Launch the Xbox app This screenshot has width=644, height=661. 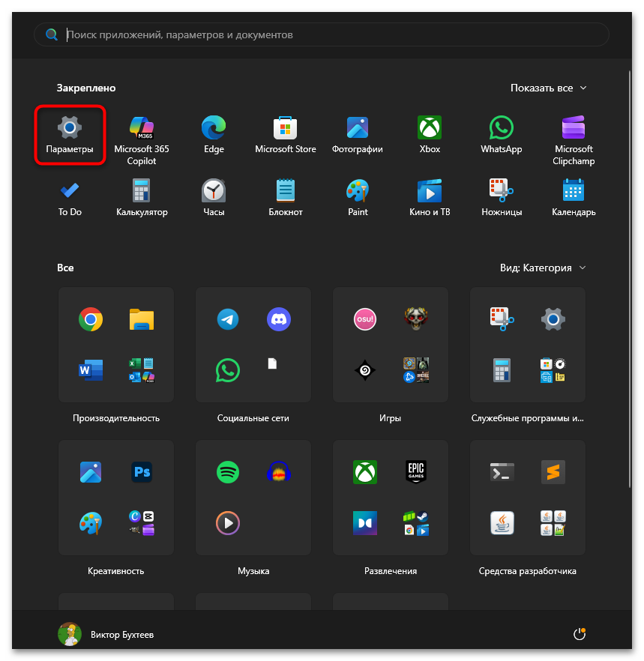[x=430, y=134]
